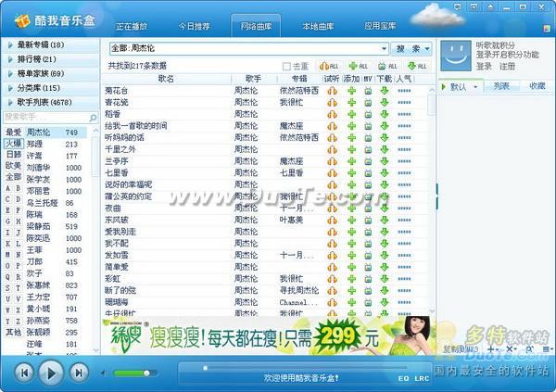The width and height of the screenshot is (556, 392).
Task: Click listen ALL headphone button
Action: click(329, 66)
